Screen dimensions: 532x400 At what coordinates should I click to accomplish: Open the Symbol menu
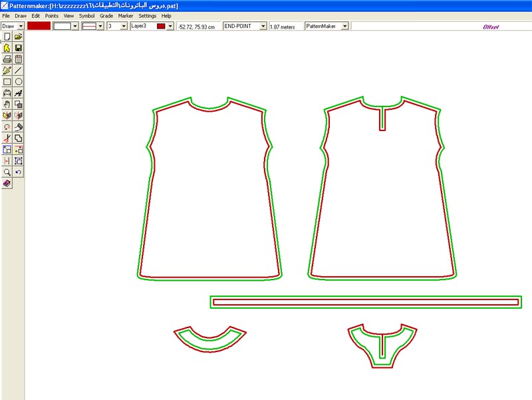click(x=87, y=15)
